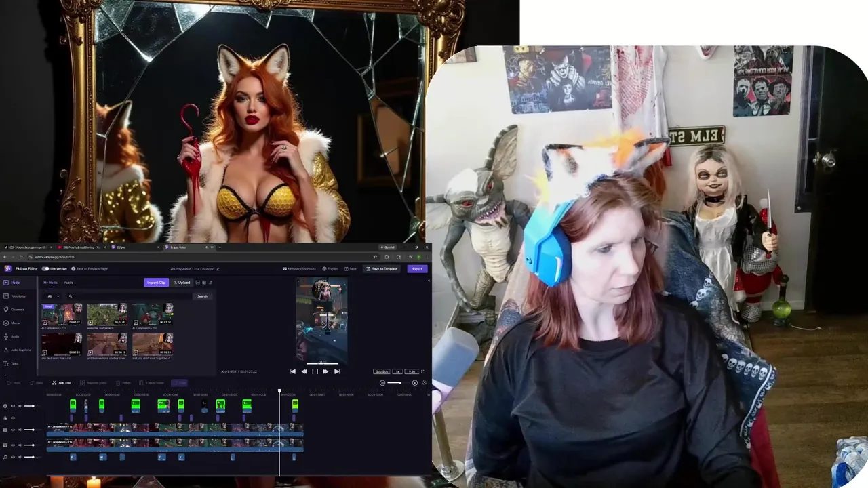The image size is (868, 488).
Task: Hide the music track with eye icon
Action: coord(13,457)
